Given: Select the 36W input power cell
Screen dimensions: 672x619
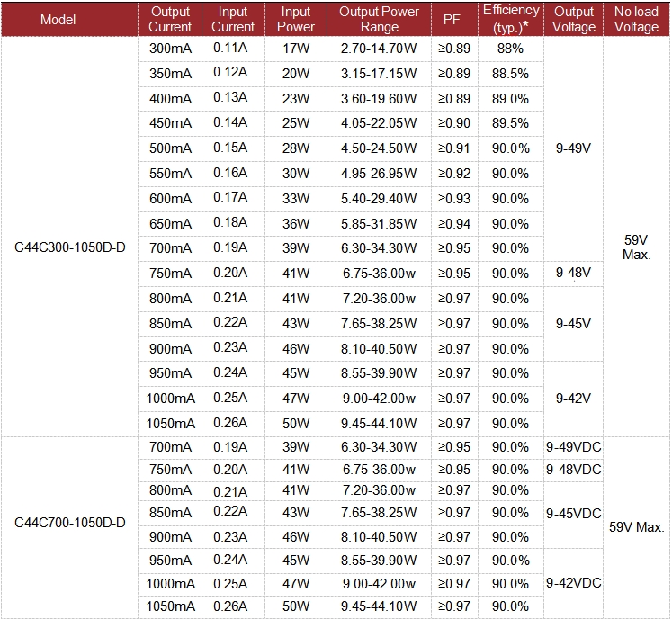Looking at the screenshot, I should [296, 224].
